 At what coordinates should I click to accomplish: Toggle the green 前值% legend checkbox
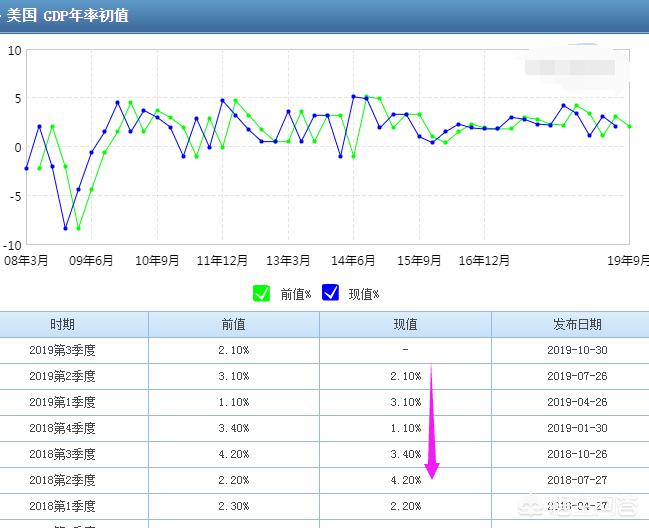(x=262, y=293)
